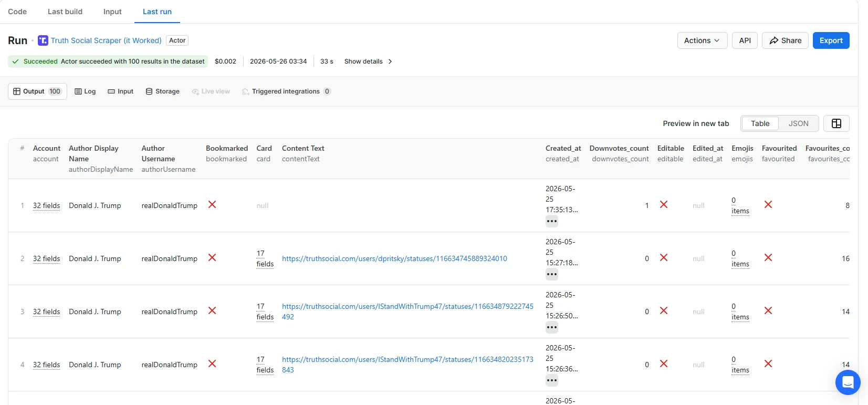Expand created_at ellipsis in row 4
868x405 pixels.
[551, 380]
